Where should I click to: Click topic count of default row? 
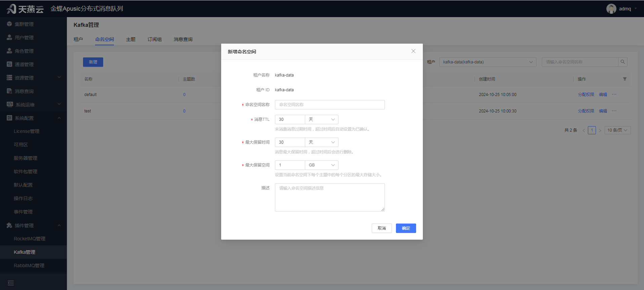tap(184, 95)
